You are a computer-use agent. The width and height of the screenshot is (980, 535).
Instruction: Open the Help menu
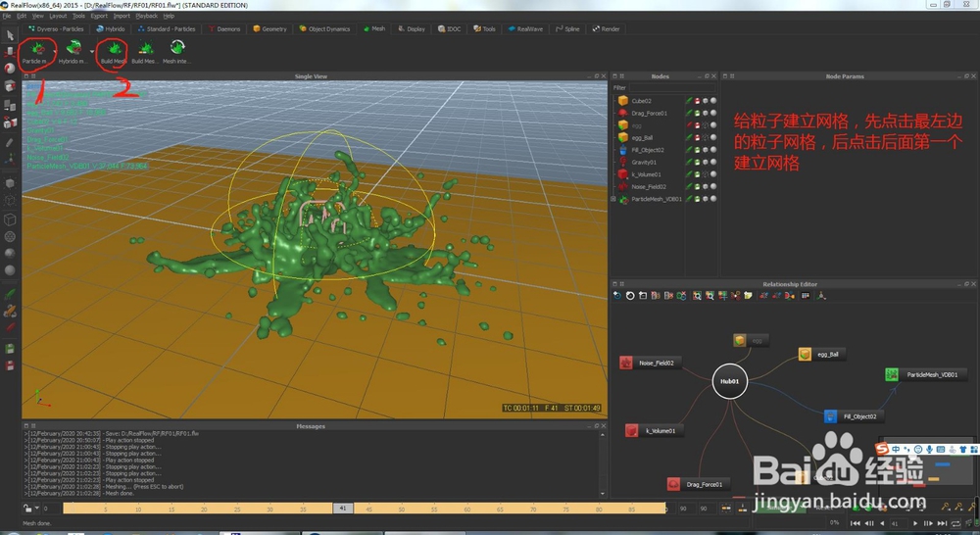click(169, 16)
